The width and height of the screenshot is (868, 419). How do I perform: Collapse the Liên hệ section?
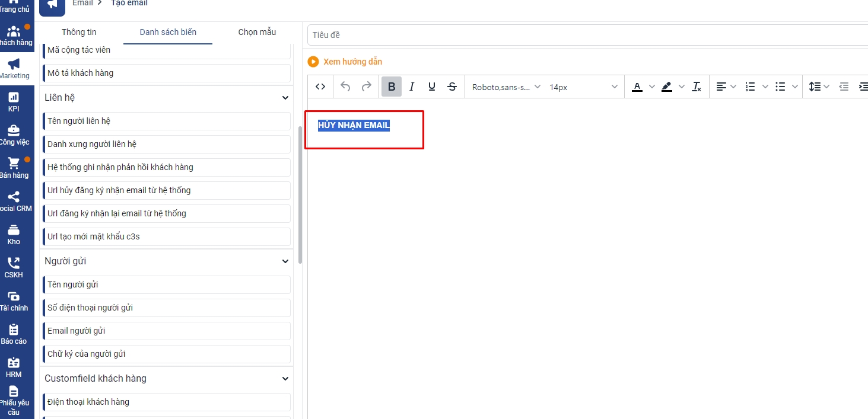[x=285, y=98]
